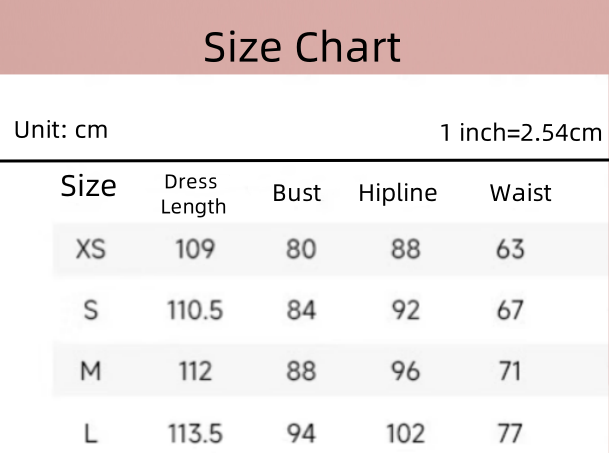Click the M bust value 88
This screenshot has width=609, height=453.
coord(301,372)
